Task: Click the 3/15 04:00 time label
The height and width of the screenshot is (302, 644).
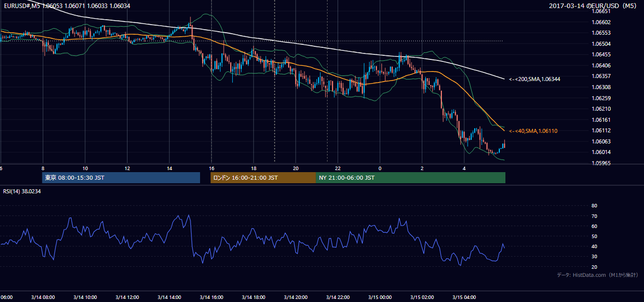Action: point(464,297)
